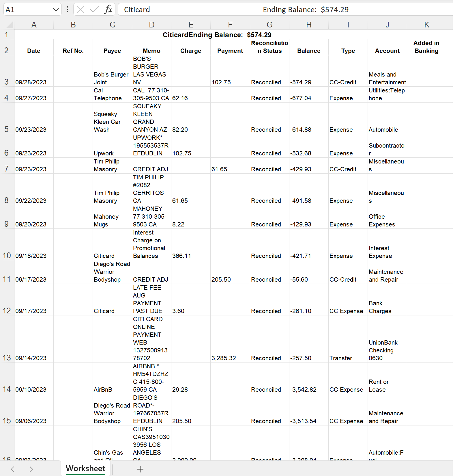Screen dimensions: 453x476
Task: Select the Bank Charges account cell
Action: point(387,300)
